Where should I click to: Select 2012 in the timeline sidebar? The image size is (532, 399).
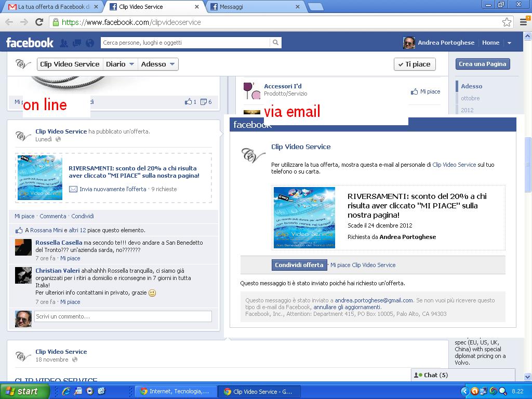tap(467, 110)
